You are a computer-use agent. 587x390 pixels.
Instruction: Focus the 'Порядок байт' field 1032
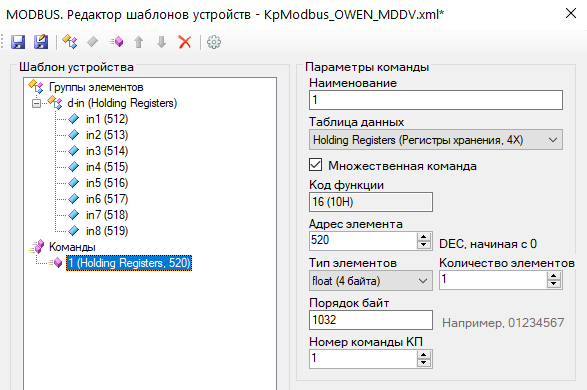[371, 320]
